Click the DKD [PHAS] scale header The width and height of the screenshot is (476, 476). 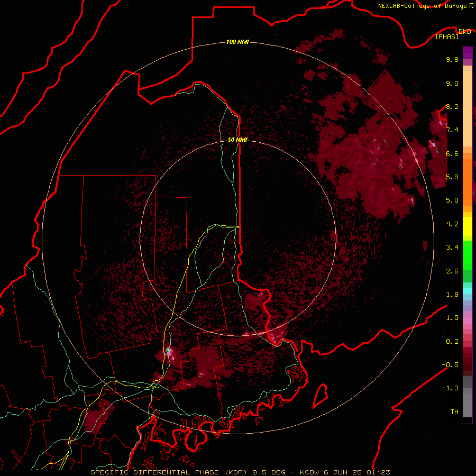coord(453,34)
